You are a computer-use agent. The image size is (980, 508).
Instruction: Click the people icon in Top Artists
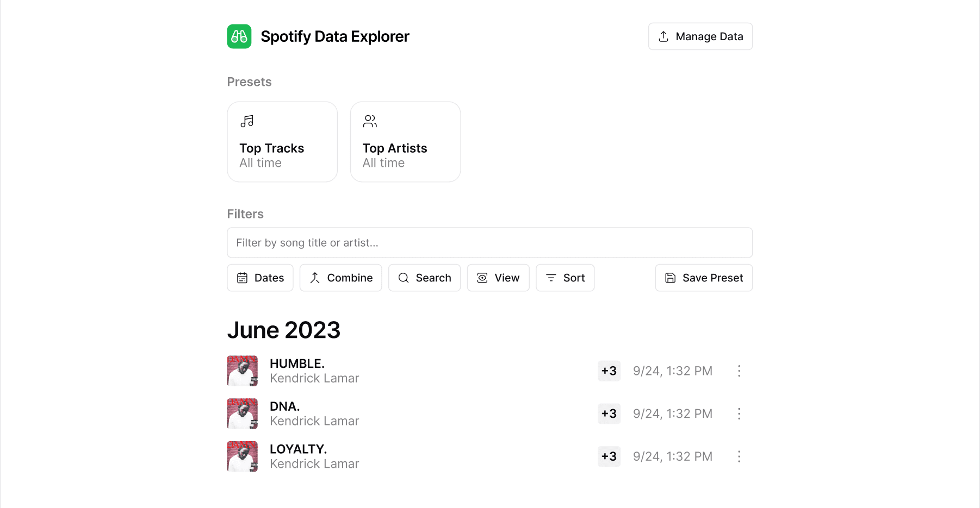(x=370, y=121)
